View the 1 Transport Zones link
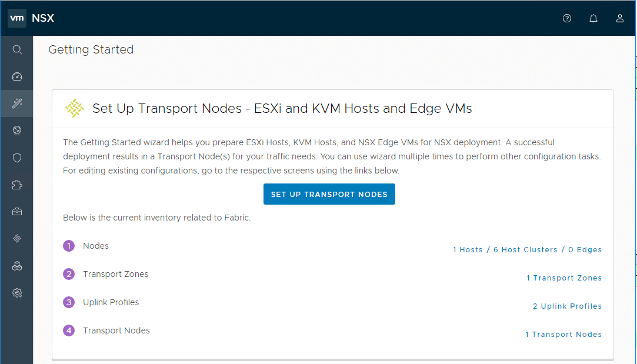 (564, 278)
